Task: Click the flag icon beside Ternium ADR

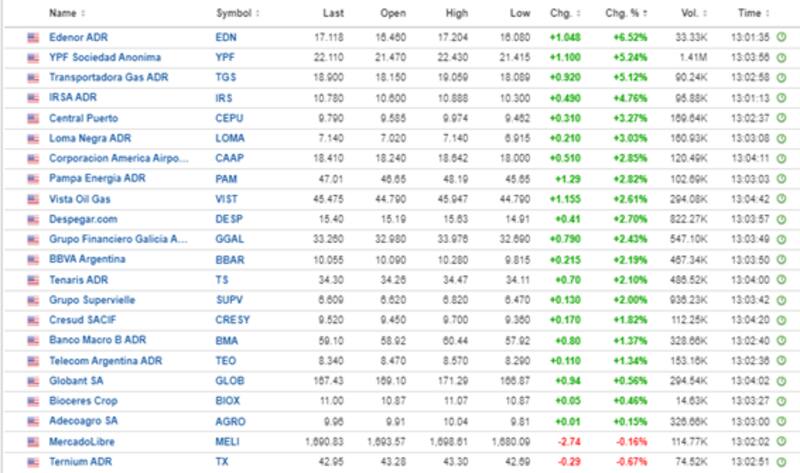Action: pos(33,462)
